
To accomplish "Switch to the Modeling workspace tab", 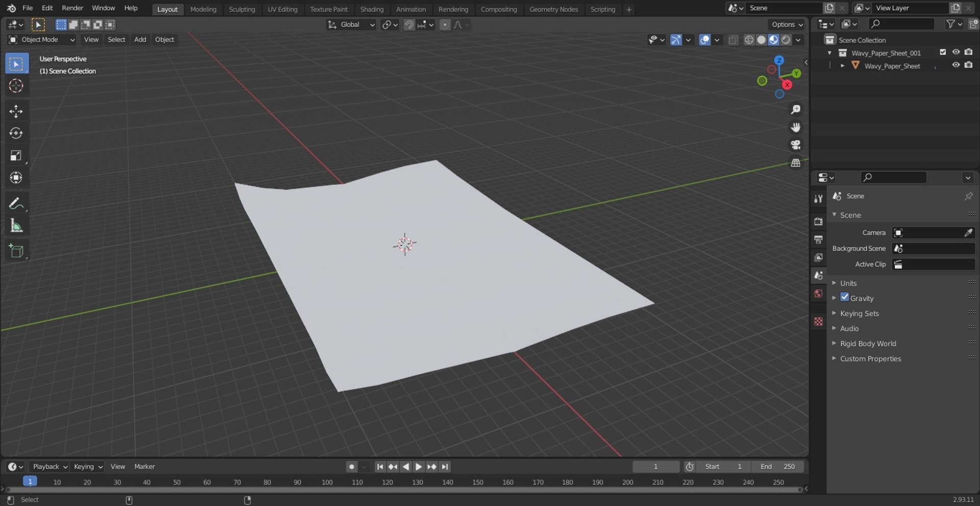I will click(x=203, y=9).
